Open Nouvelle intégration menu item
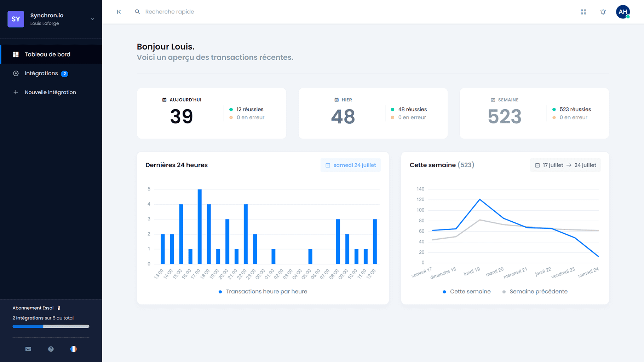 point(51,92)
